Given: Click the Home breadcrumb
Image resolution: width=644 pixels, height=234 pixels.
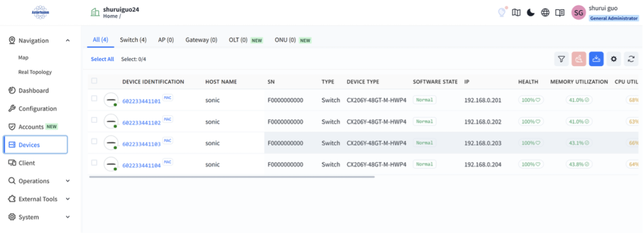Looking at the screenshot, I should click(110, 16).
